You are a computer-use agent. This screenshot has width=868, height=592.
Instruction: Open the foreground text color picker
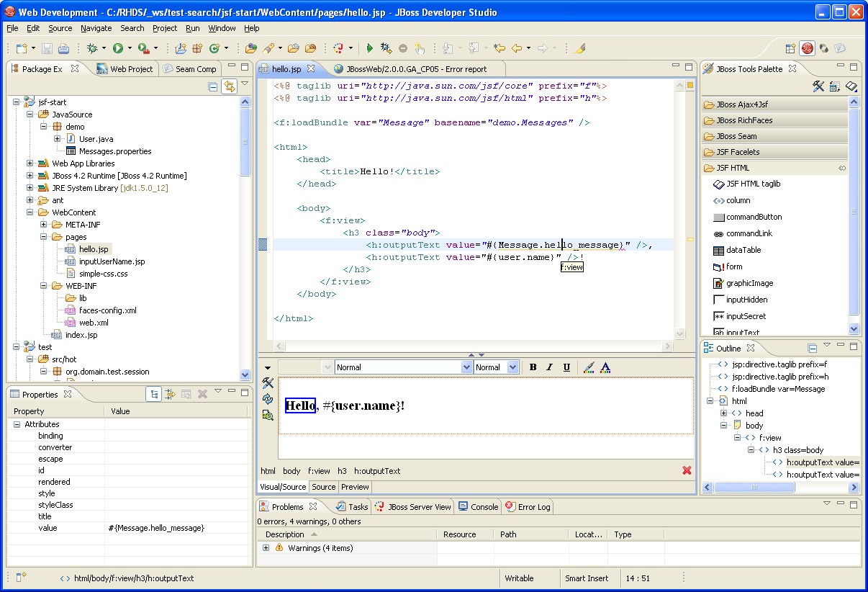605,367
